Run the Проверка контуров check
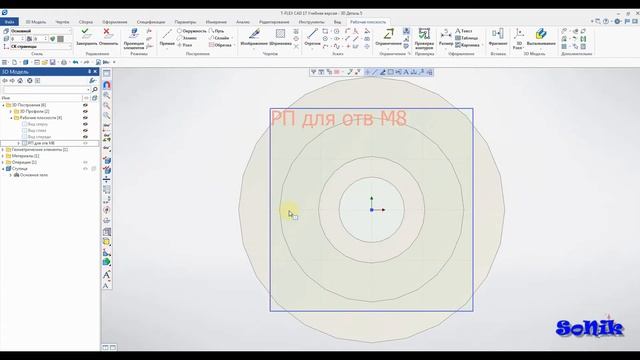Image resolution: width=640 pixels, height=360 pixels. click(424, 39)
